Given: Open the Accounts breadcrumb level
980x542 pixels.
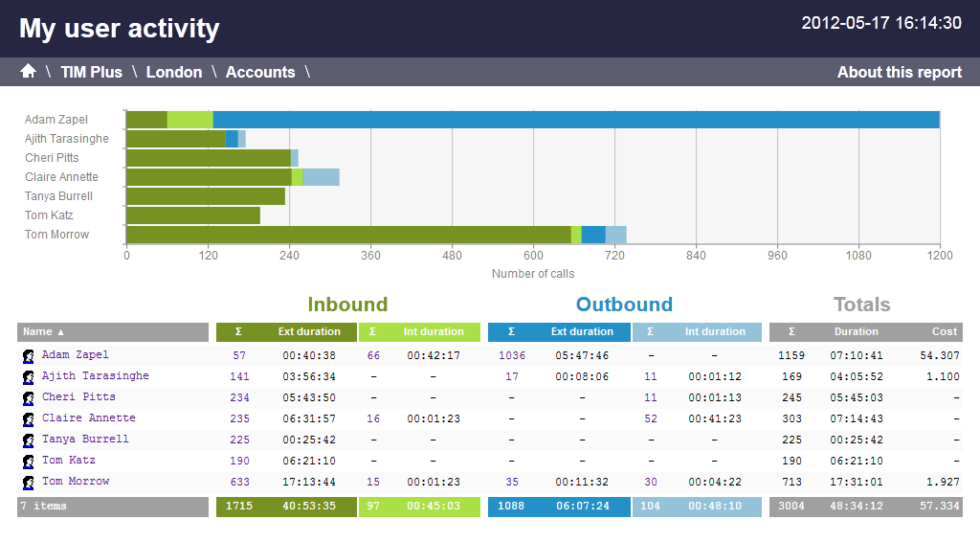Looking at the screenshot, I should click(x=259, y=72).
